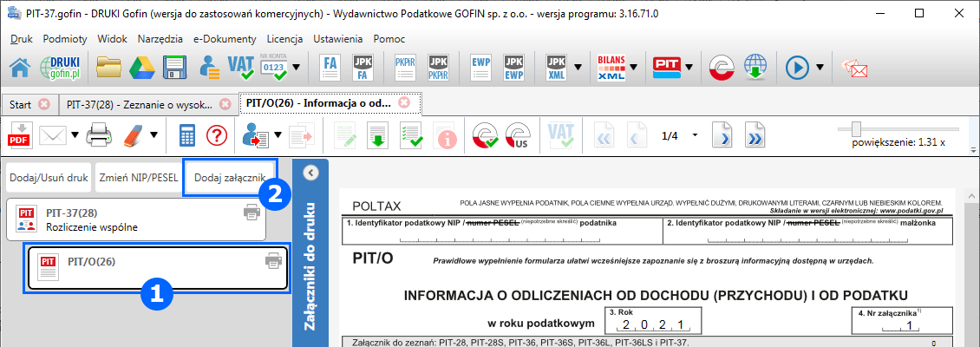This screenshot has height=347, width=980.
Task: Click the eraser clear form icon
Action: pyautogui.click(x=134, y=134)
